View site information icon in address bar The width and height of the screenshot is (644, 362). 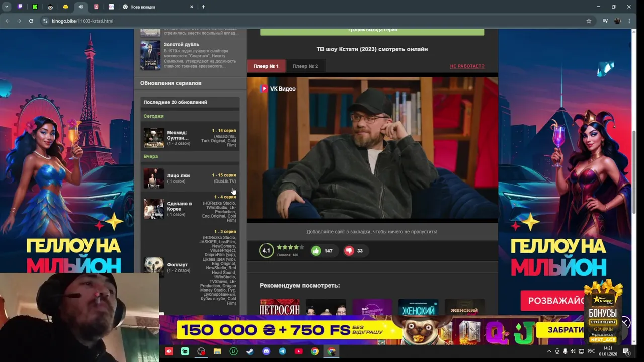click(x=45, y=21)
